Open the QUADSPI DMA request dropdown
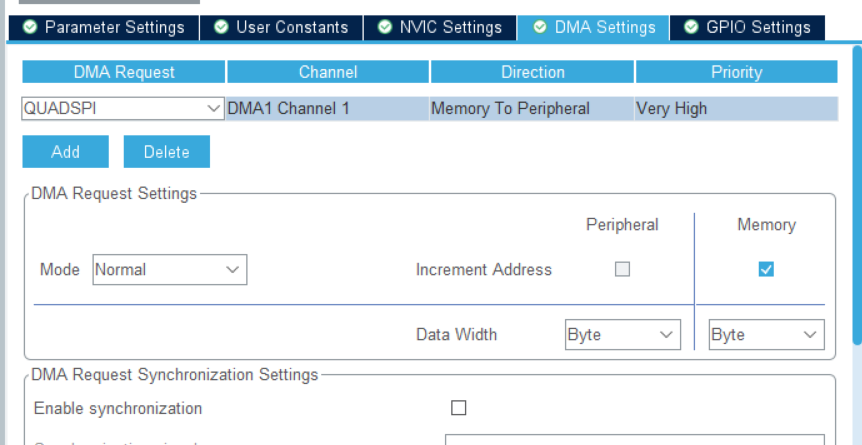The width and height of the screenshot is (862, 445). coord(122,108)
